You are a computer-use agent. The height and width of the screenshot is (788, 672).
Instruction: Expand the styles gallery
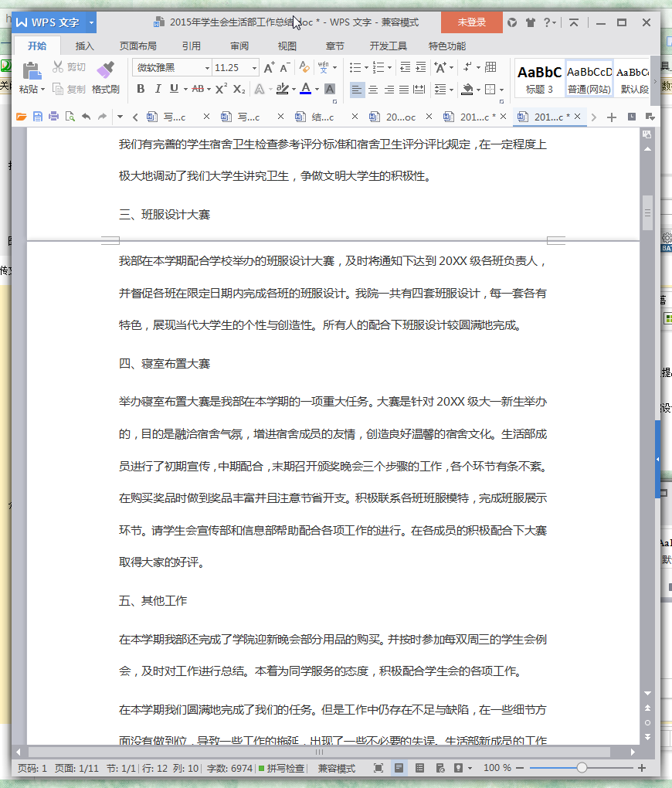[655, 81]
